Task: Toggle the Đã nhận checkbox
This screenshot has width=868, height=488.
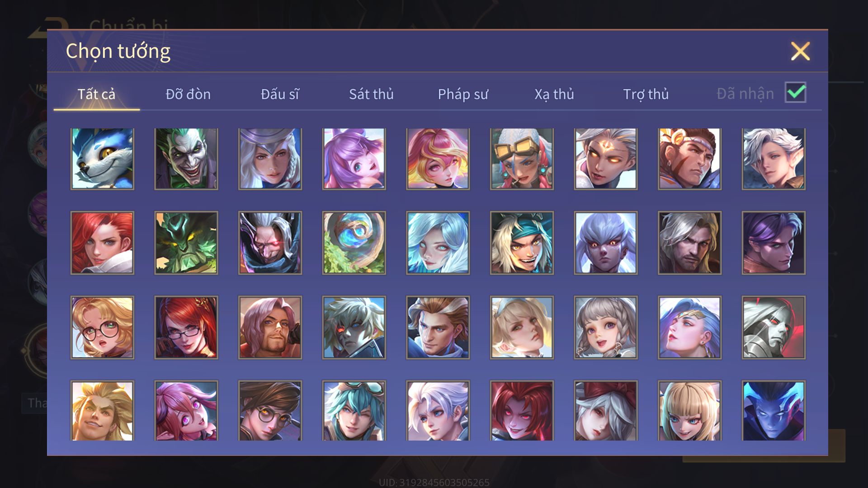Action: point(796,93)
